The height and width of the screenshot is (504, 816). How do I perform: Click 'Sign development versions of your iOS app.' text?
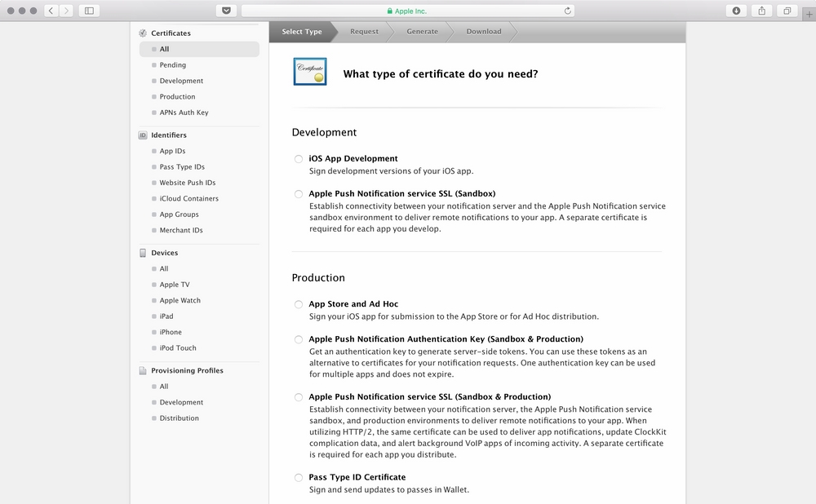click(x=392, y=171)
